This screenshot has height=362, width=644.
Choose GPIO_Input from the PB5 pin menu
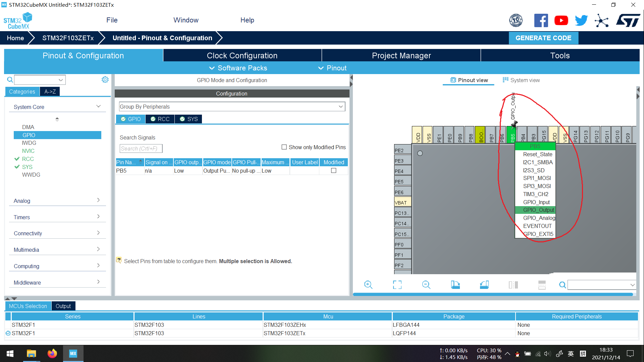536,202
